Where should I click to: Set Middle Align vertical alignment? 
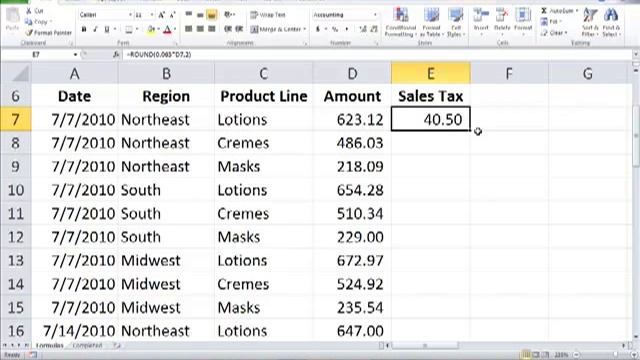coord(200,15)
